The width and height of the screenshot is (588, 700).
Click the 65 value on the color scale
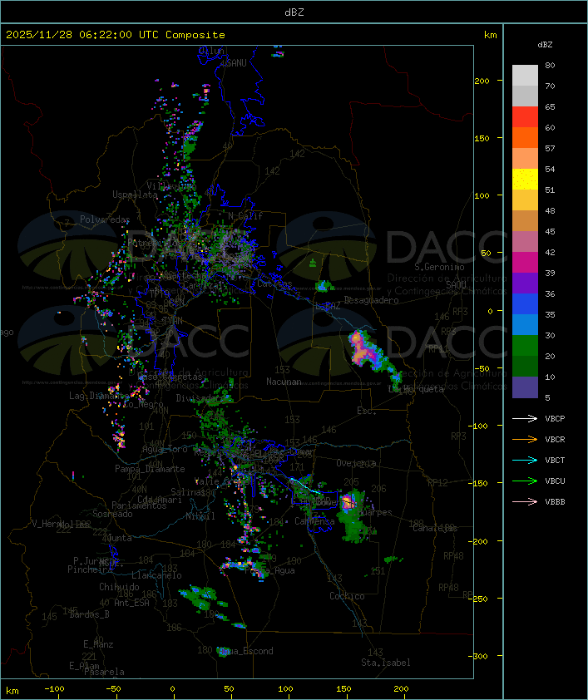click(550, 106)
